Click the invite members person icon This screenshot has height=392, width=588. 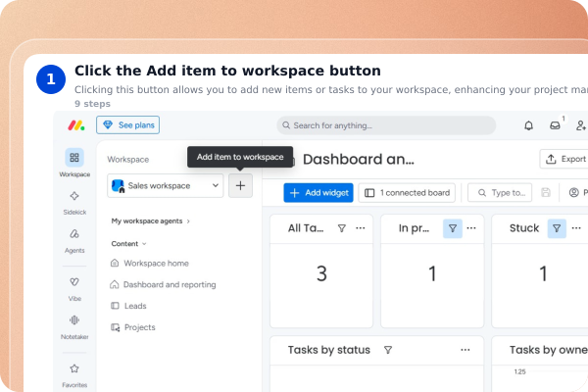pyautogui.click(x=581, y=125)
